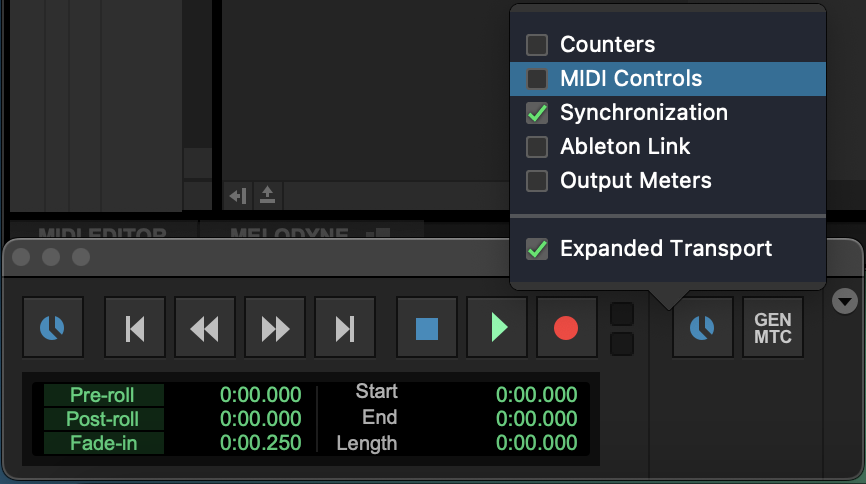The image size is (866, 484).
Task: Uncheck the Synchronization option
Action: coord(538,112)
